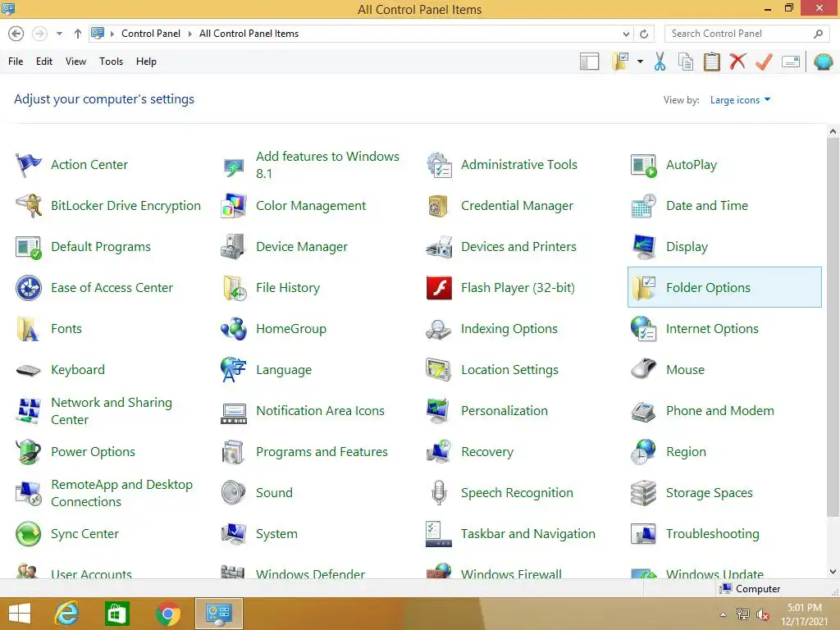
Task: Open Windows Store from the taskbar
Action: click(x=116, y=614)
